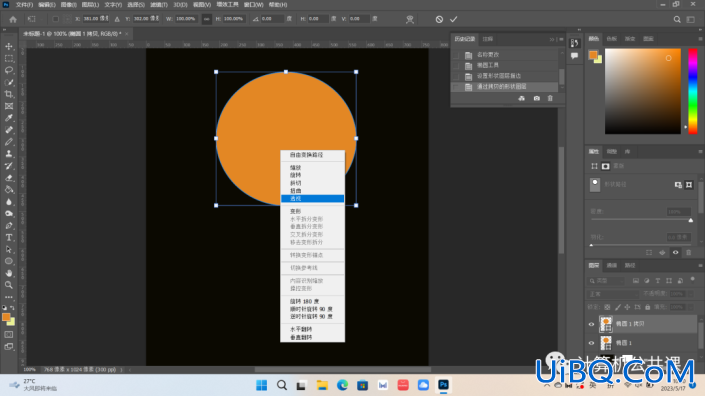Viewport: 705px width, 396px height.
Task: Click the foreground color swatch in Color panel
Action: coord(593,55)
